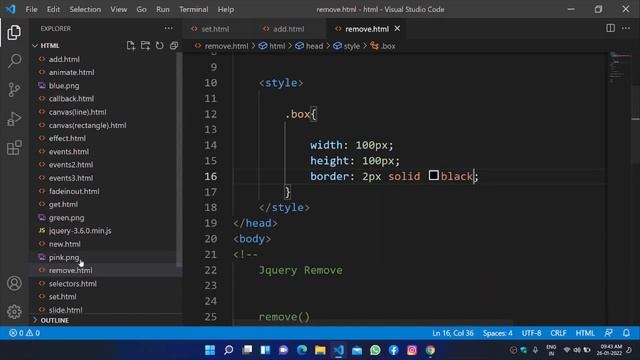Screen dimensions: 640x360
Task: Open the Edit menu
Action: click(x=53, y=9)
